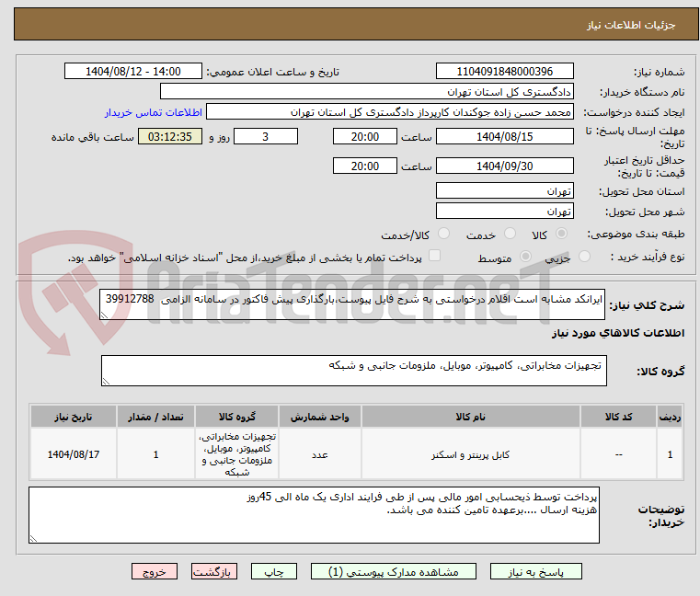Click the remaining days field showing 3
The width and height of the screenshot is (700, 596).
266,137
